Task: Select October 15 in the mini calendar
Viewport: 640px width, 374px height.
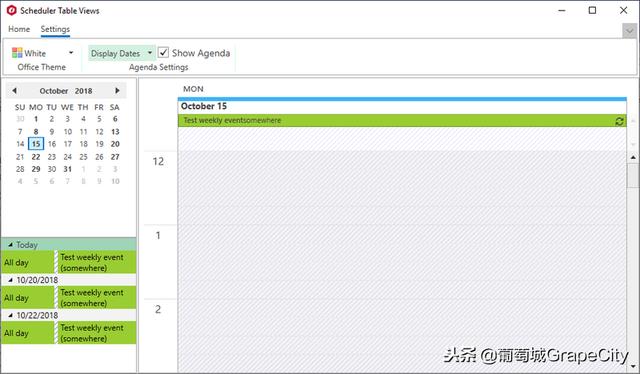Action: [36, 144]
